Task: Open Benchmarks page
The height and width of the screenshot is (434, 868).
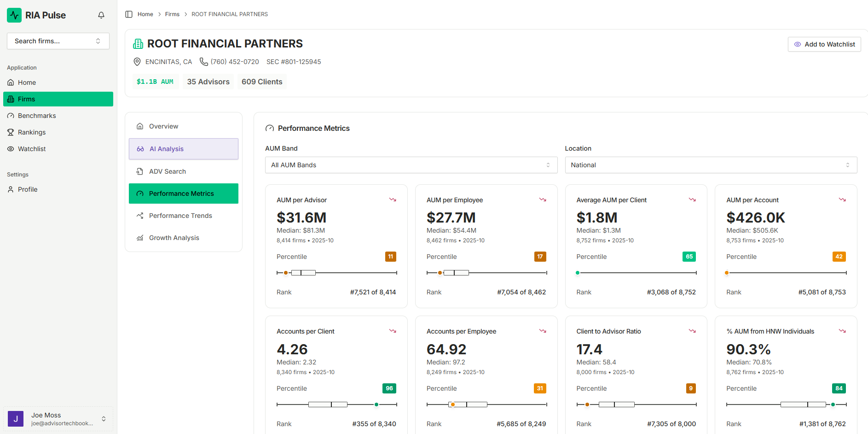Action: pos(58,116)
